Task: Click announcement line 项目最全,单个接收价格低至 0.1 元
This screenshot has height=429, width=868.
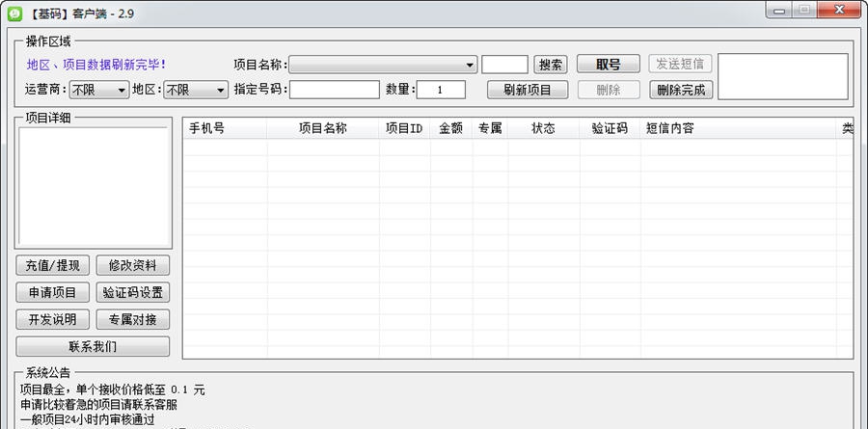Action: (113, 389)
